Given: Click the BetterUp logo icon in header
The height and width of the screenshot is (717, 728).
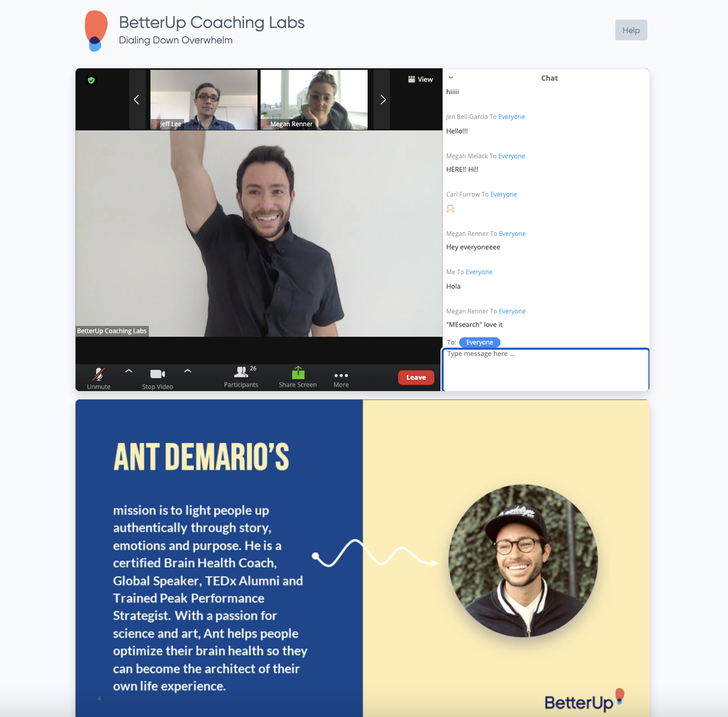Looking at the screenshot, I should [x=96, y=31].
